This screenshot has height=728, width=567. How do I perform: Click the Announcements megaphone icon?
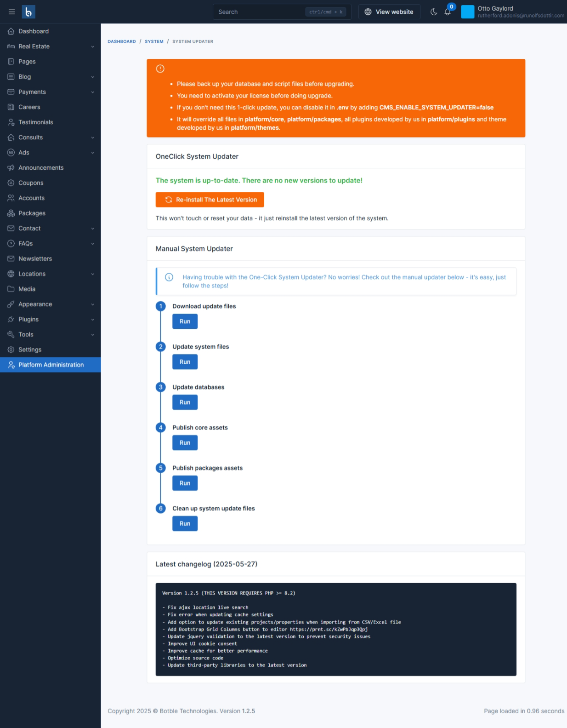[x=11, y=168]
